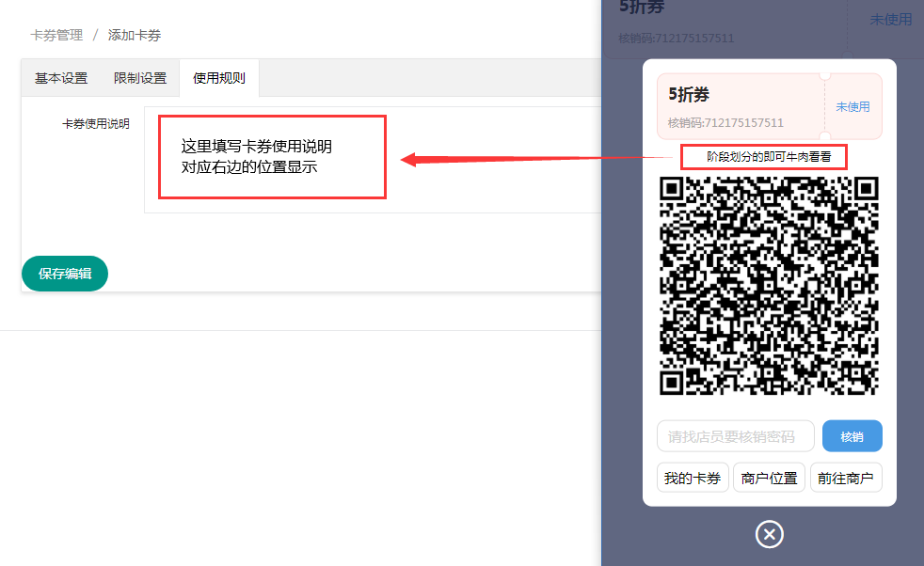
Task: Select the 使用规则 tab
Action: point(219,78)
